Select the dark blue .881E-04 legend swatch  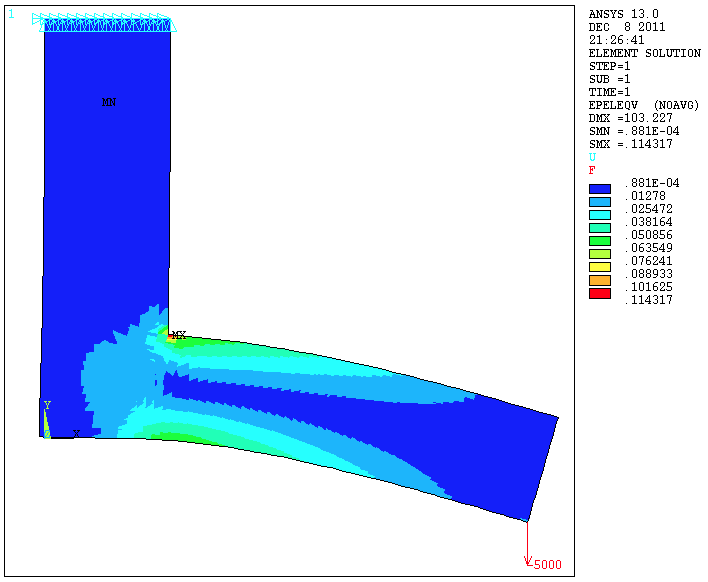point(600,189)
